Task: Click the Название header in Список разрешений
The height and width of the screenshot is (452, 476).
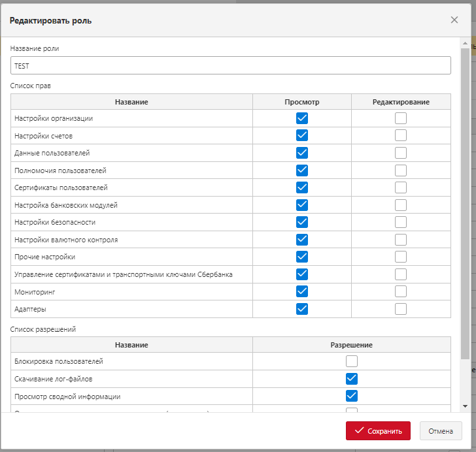Action: (x=131, y=345)
